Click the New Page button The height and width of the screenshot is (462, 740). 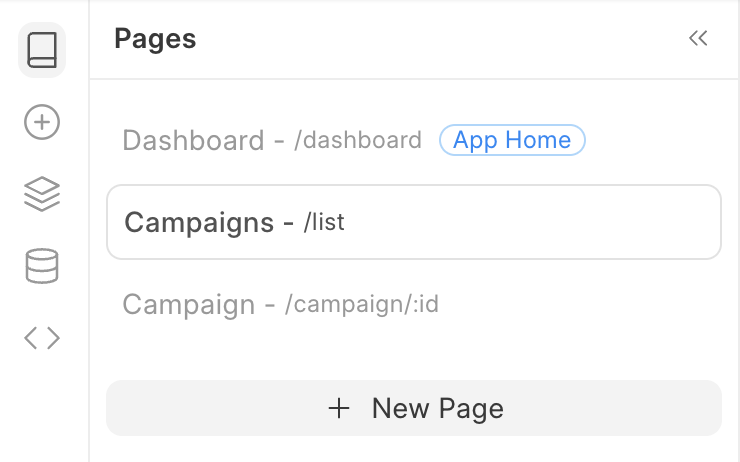413,408
